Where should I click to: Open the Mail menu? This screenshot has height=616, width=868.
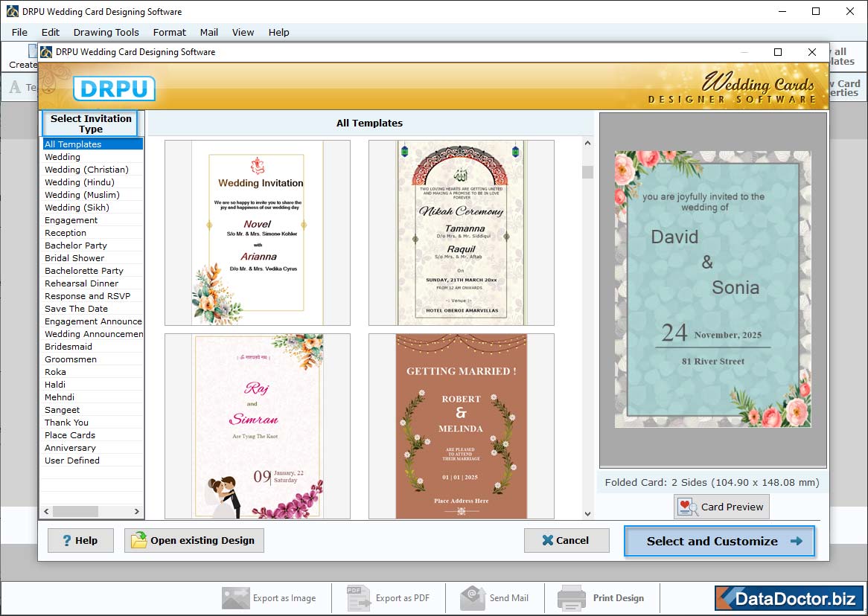click(208, 32)
